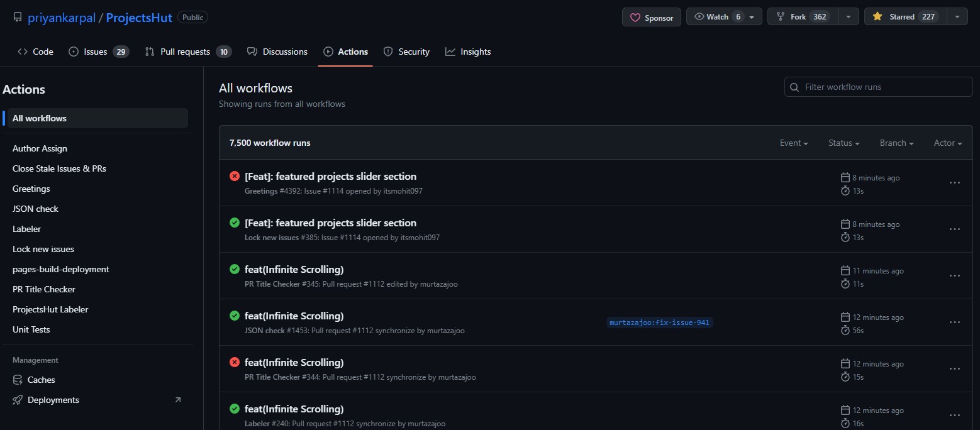Screen dimensions: 980x430
Task: Click the red failure icon on PR Title Checker #344
Action: tap(234, 362)
